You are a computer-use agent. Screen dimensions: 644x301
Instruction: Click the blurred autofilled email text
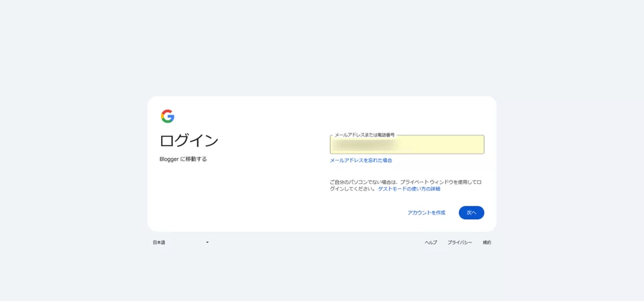pos(371,145)
